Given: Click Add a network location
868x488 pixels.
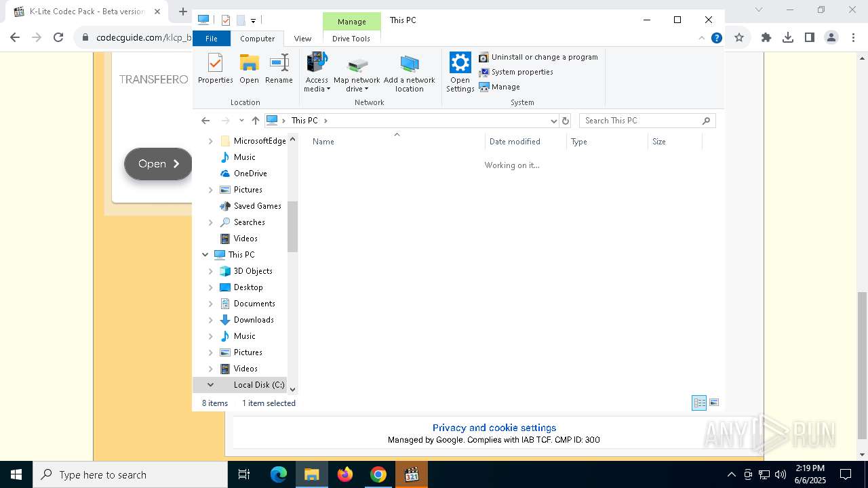Looking at the screenshot, I should click(x=409, y=73).
